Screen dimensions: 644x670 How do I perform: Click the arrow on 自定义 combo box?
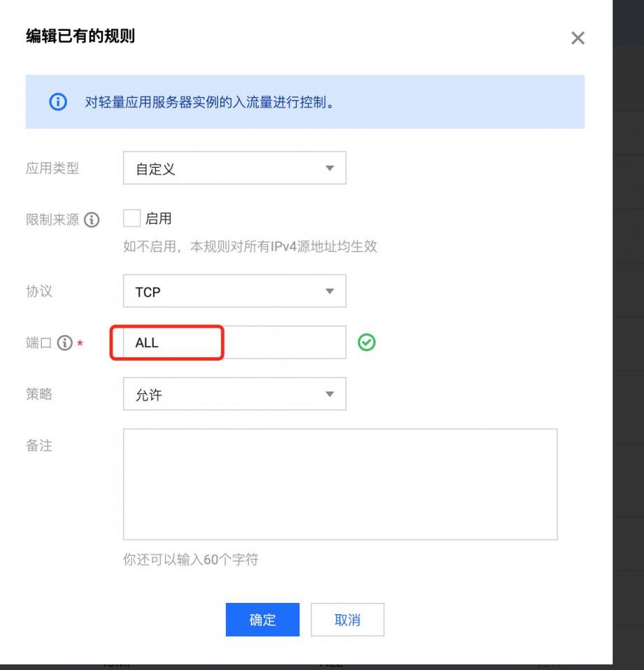pyautogui.click(x=330, y=169)
